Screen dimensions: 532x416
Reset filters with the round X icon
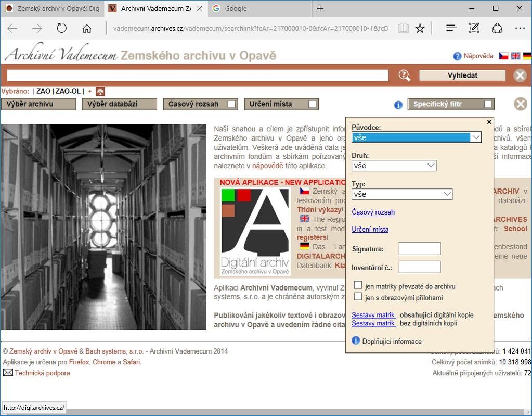[x=520, y=104]
